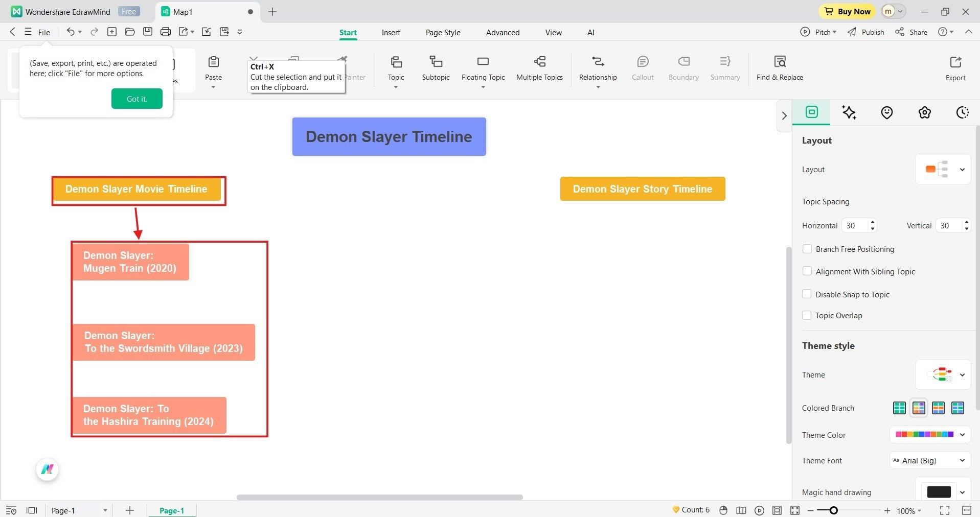Expand the Paste options arrow

pyautogui.click(x=213, y=87)
